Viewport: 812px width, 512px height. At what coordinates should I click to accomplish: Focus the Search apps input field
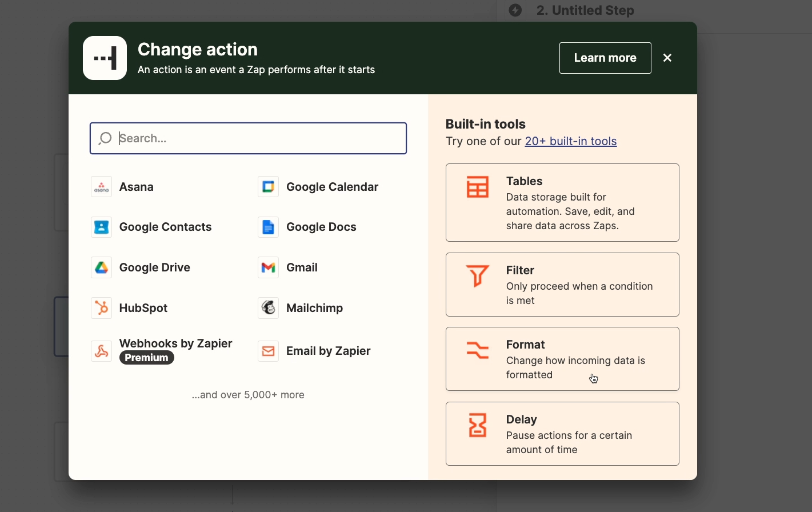[x=248, y=138]
